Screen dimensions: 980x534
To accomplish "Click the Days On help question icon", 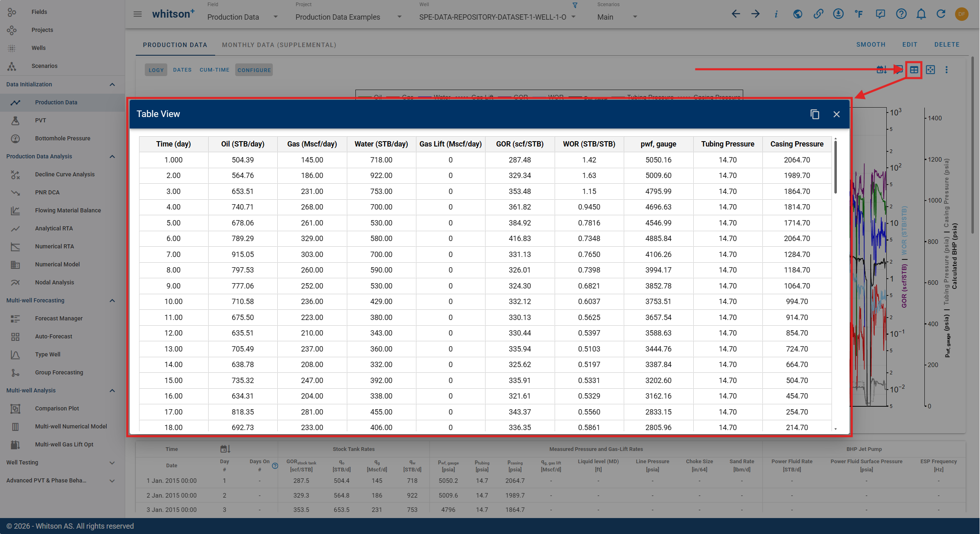I will pyautogui.click(x=275, y=466).
